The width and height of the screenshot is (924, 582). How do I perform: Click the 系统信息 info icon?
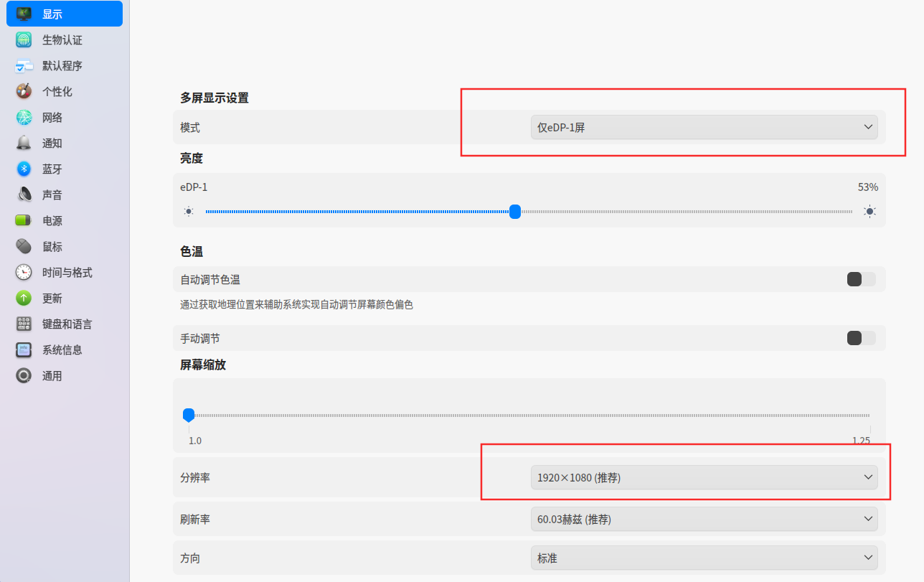24,349
